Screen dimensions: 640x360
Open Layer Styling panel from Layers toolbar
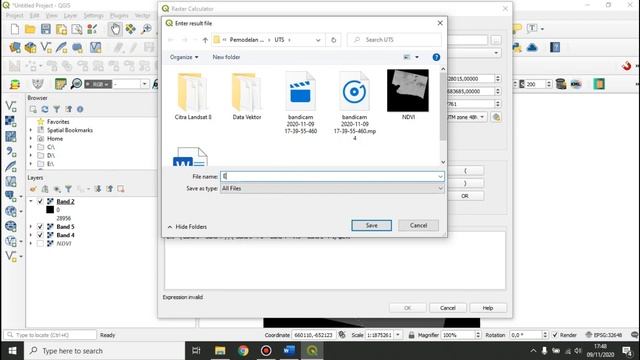click(x=33, y=189)
